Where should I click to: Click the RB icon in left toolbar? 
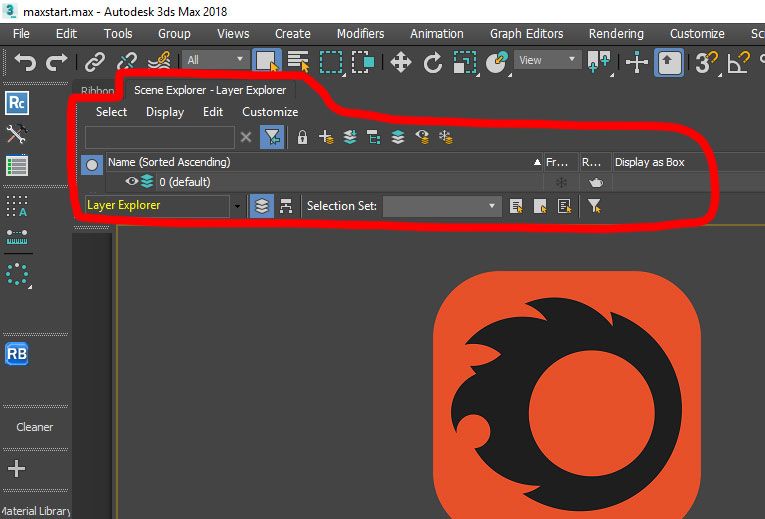(17, 354)
